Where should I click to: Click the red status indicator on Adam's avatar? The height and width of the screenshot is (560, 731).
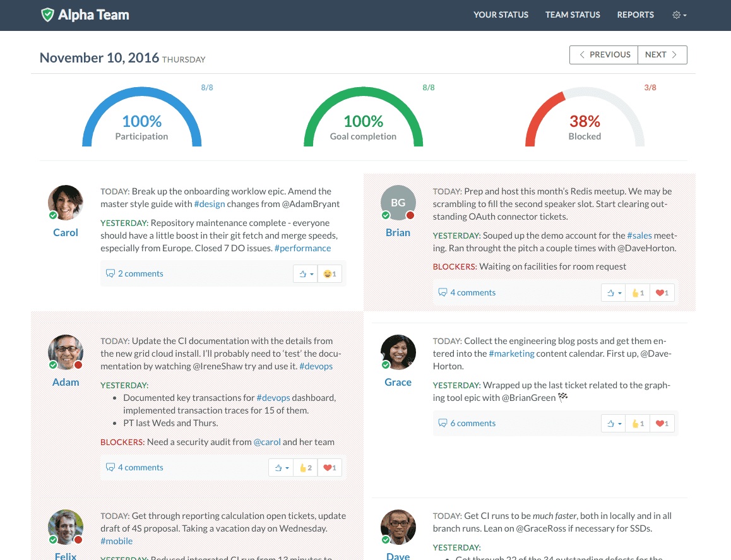click(78, 365)
